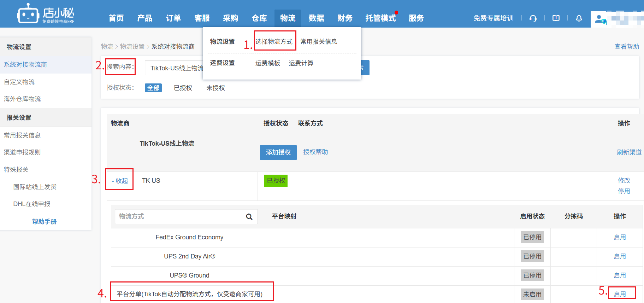Open the user account avatar
Viewport: 644px width, 303px height.
pos(601,19)
